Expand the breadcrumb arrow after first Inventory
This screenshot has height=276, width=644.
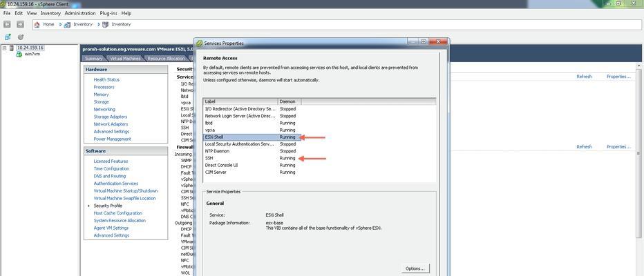[x=99, y=25]
